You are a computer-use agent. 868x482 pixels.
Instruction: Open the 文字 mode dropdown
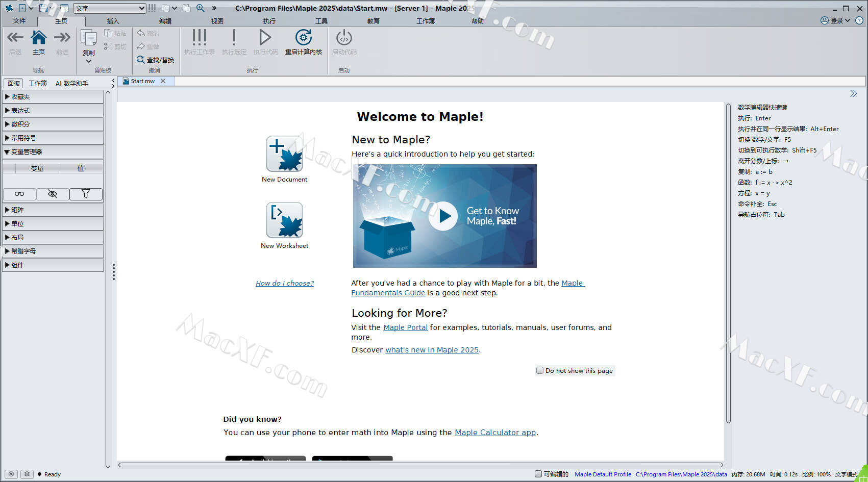coord(110,8)
